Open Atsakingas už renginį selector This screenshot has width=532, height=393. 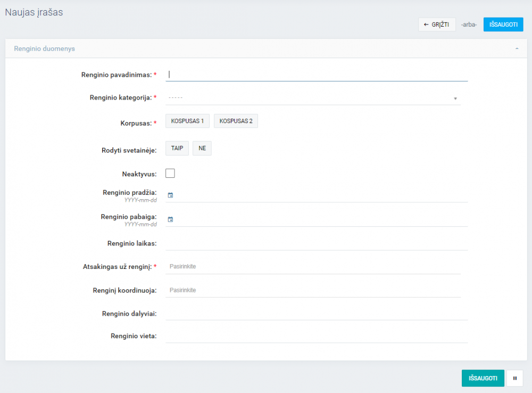click(x=313, y=266)
